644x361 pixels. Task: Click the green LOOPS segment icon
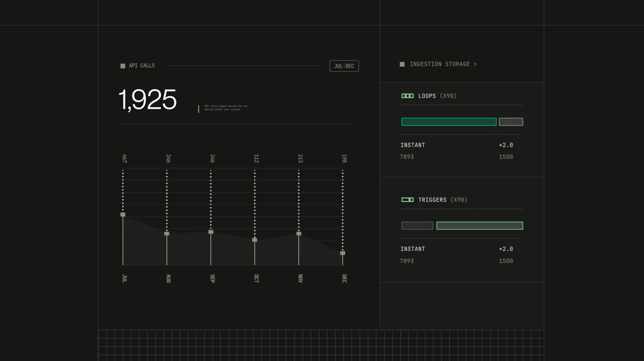[408, 96]
